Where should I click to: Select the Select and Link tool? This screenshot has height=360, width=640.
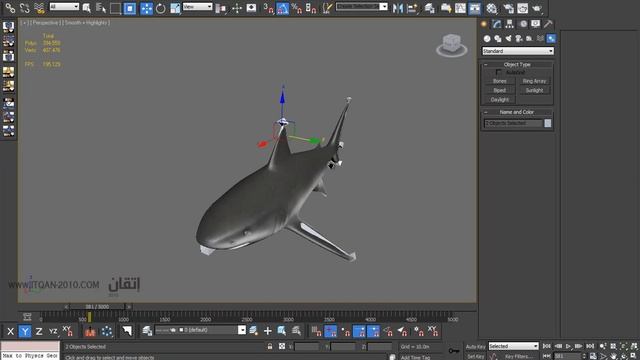point(10,8)
